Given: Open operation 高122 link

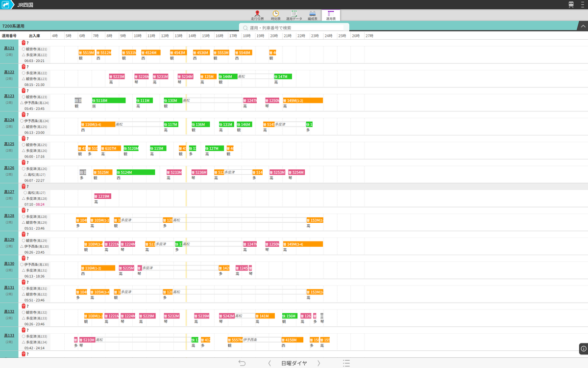Looking at the screenshot, I should pos(9,72).
